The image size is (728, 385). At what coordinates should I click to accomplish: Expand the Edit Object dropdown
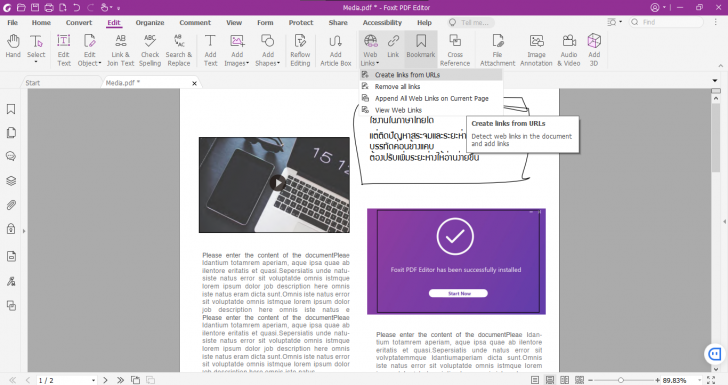pyautogui.click(x=100, y=63)
